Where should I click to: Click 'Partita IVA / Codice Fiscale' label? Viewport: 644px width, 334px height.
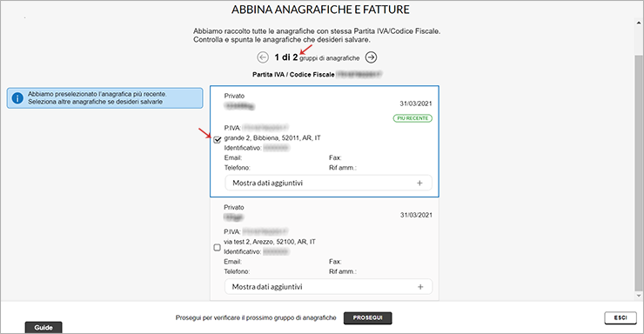point(293,75)
